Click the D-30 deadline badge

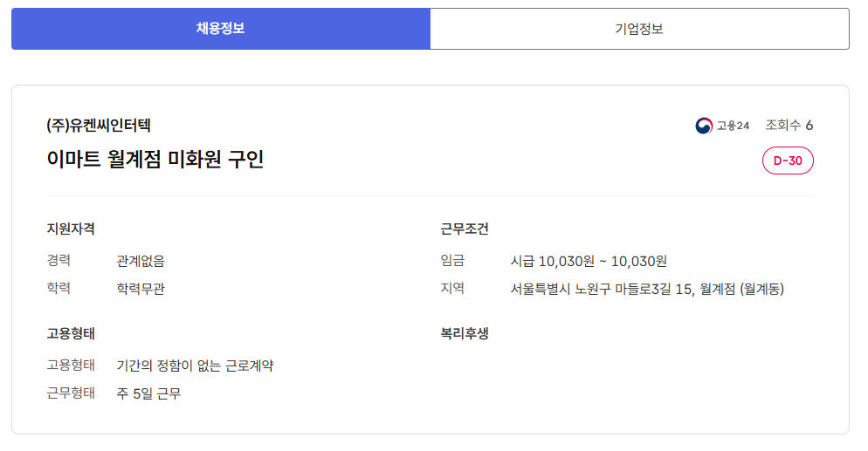788,161
